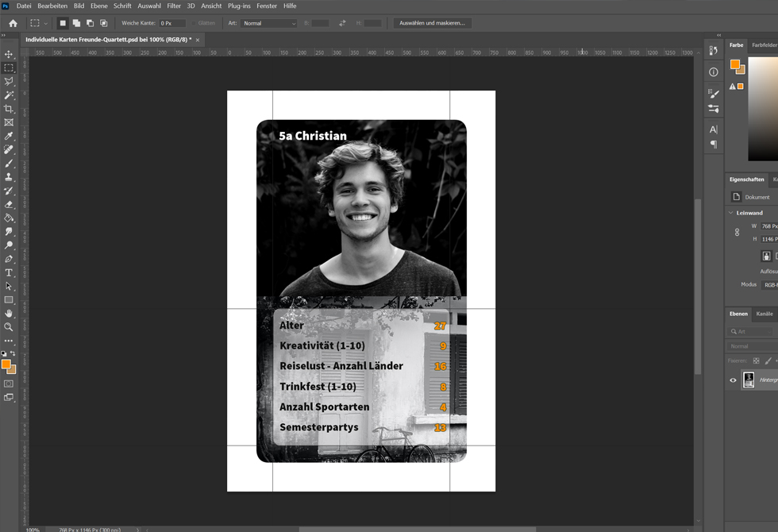This screenshot has height=532, width=778.
Task: Open the History panel icon
Action: pyautogui.click(x=714, y=50)
